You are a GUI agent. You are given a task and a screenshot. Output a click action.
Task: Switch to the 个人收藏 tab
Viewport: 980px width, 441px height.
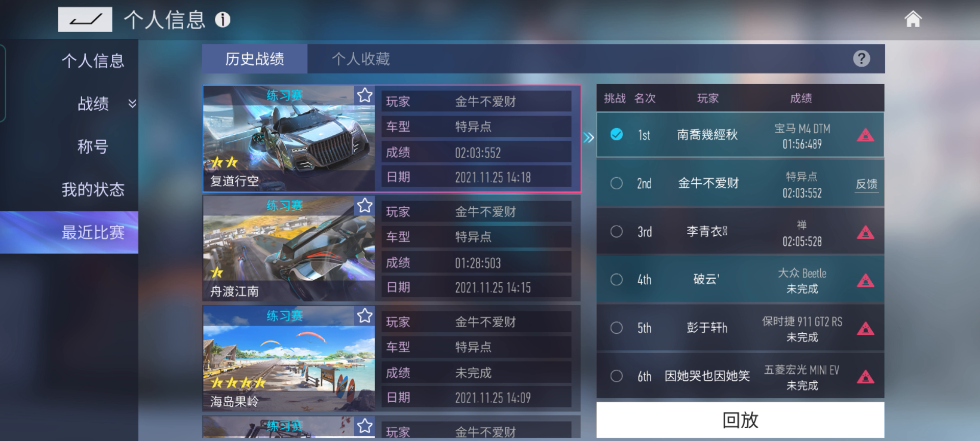[x=361, y=59]
